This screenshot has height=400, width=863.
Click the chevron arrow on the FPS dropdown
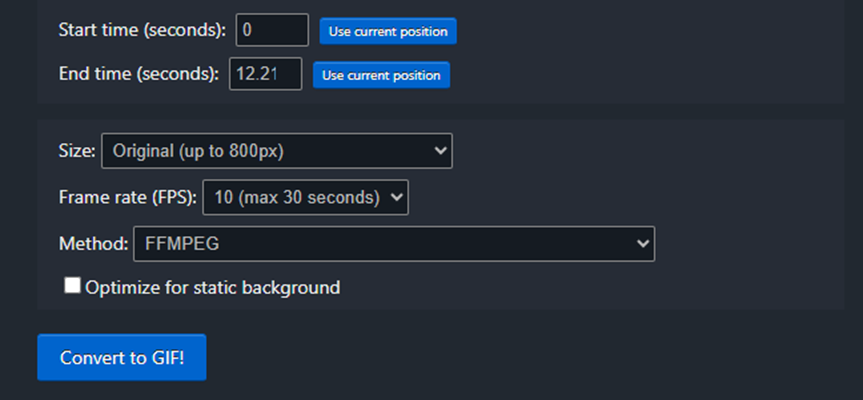click(397, 197)
